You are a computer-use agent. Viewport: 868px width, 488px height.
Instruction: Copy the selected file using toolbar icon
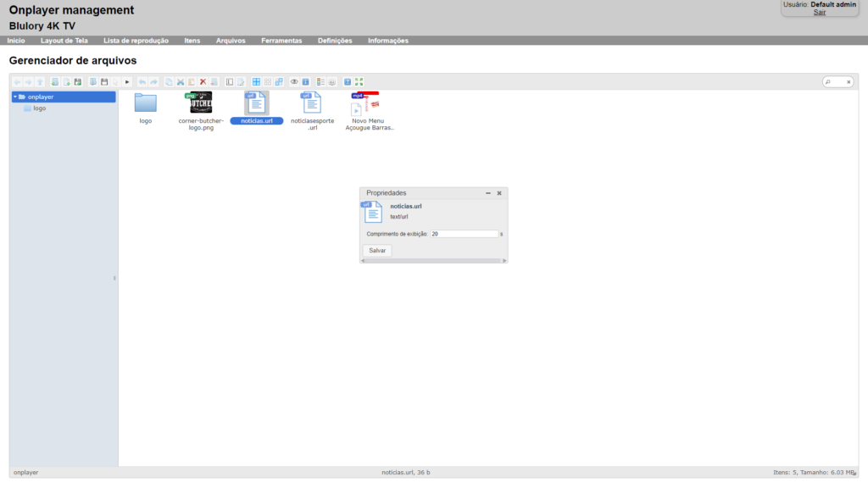click(169, 82)
